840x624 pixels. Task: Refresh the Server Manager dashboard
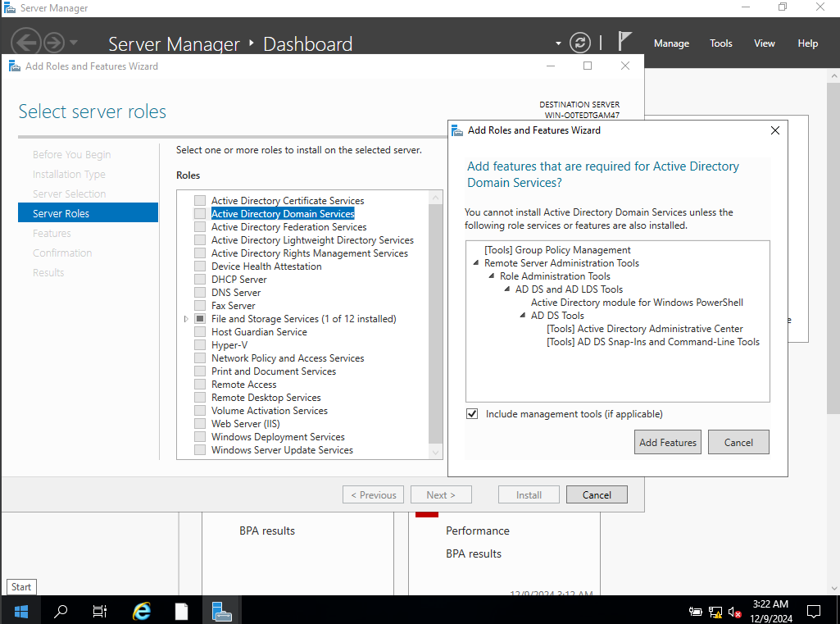click(580, 43)
